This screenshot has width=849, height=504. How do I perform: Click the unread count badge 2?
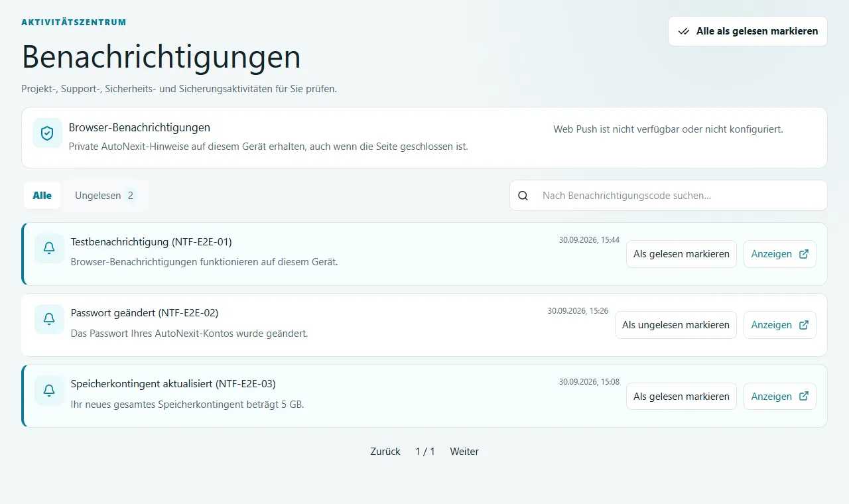[131, 196]
